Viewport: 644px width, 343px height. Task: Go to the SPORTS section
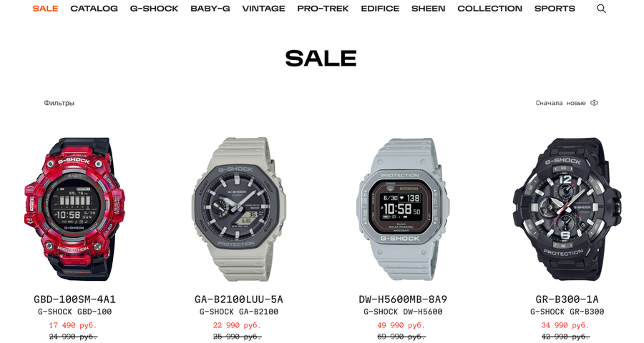(x=555, y=9)
